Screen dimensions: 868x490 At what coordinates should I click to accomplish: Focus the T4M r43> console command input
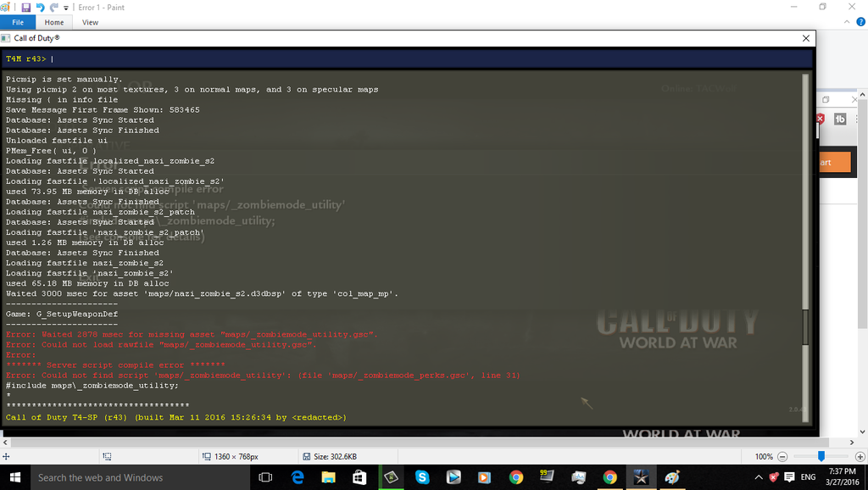pyautogui.click(x=408, y=58)
